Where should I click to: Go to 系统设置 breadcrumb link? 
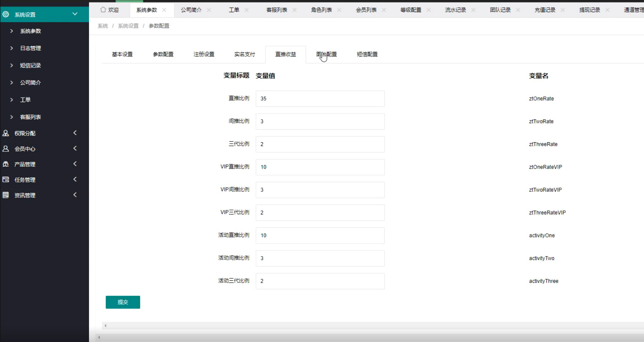click(x=128, y=26)
